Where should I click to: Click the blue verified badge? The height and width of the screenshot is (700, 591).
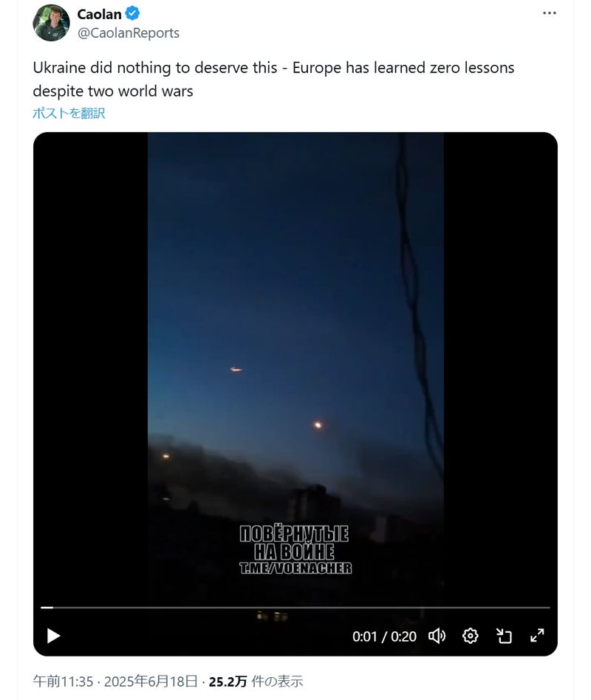coord(132,13)
